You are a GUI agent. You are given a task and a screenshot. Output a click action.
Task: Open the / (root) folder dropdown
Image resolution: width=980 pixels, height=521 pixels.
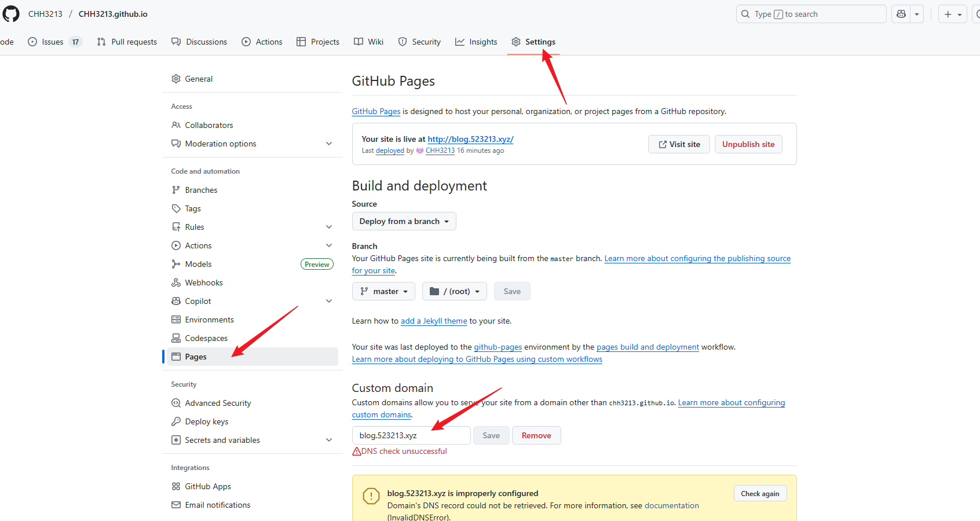pos(454,291)
